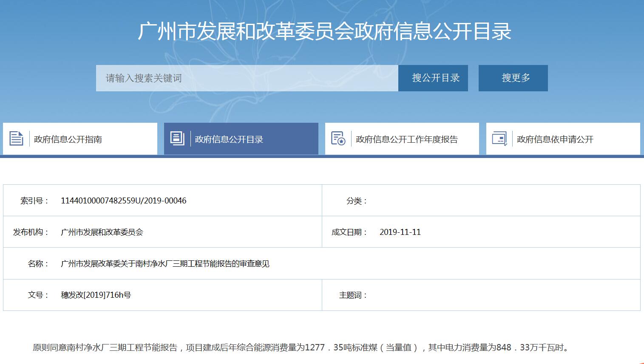Viewport: 644px width, 364px height.
Task: Focus the 请输入搜索关键词 search box
Action: pyautogui.click(x=247, y=78)
